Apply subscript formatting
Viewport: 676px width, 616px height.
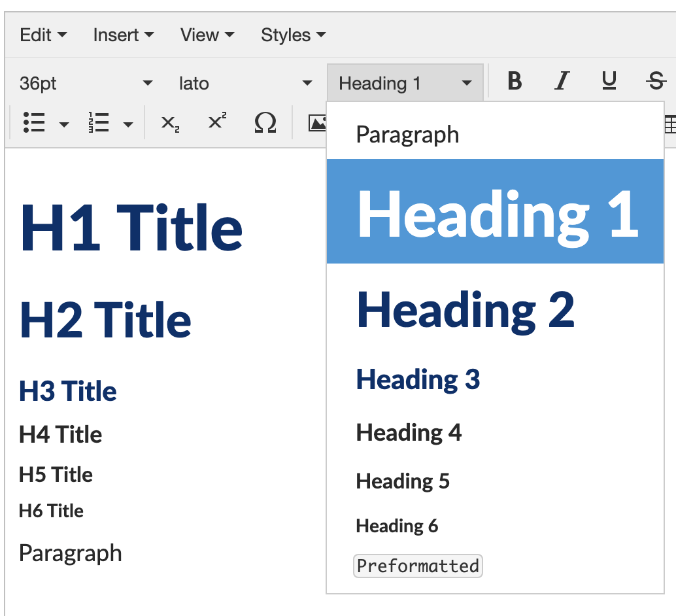point(170,123)
